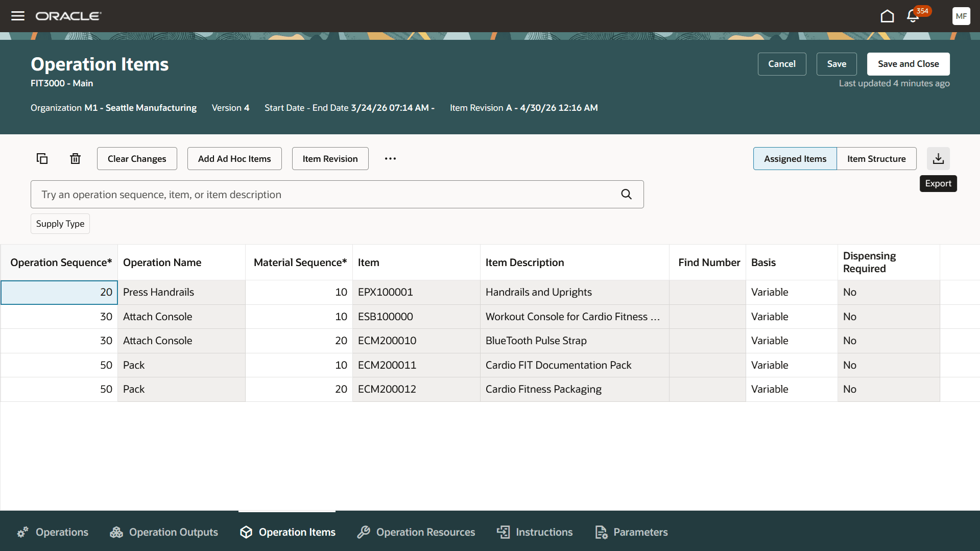
Task: Edit material sequence cell for ECM200012
Action: [299, 389]
